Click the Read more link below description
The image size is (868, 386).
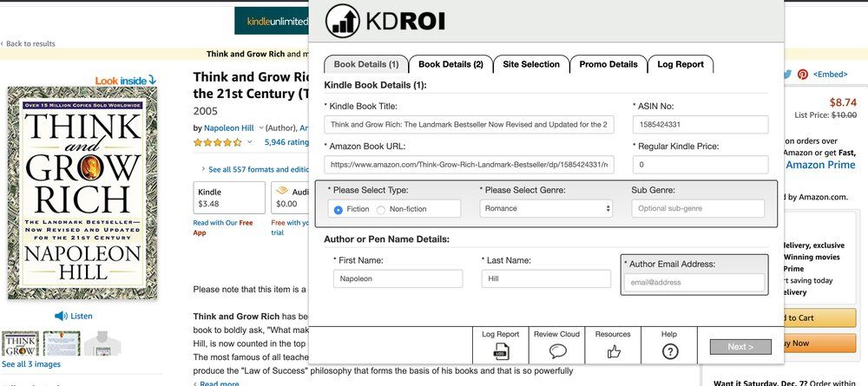click(x=220, y=383)
